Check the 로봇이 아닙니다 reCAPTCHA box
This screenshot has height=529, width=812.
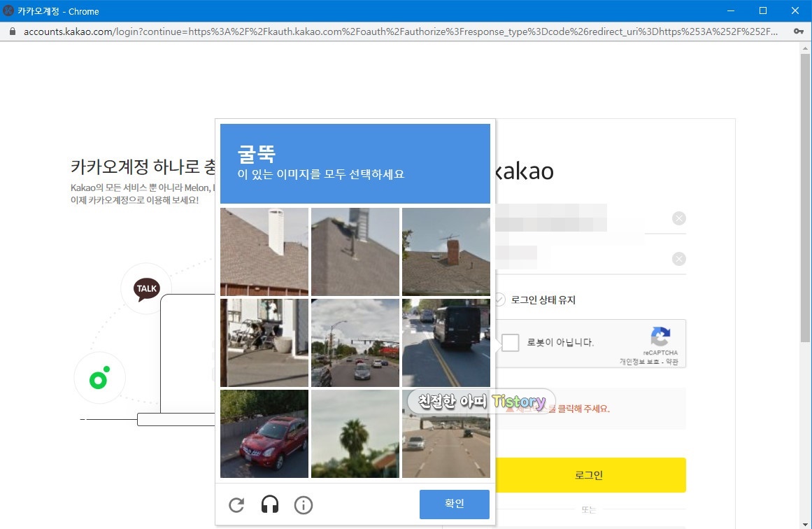click(x=510, y=342)
